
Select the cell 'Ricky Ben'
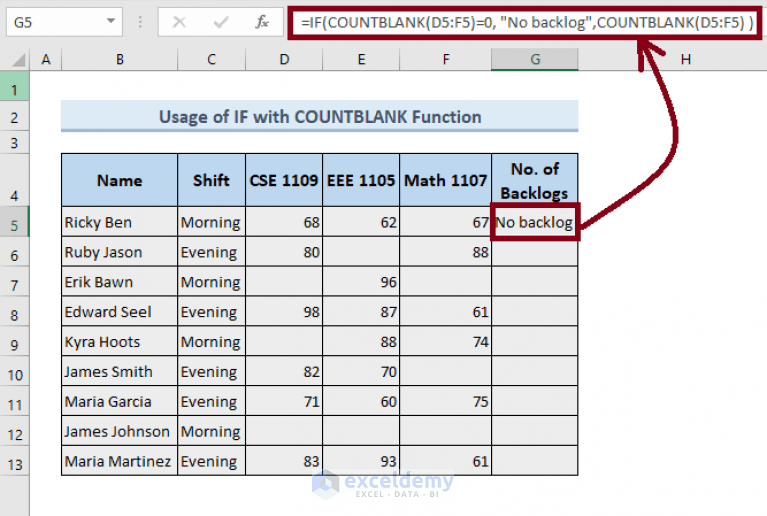[x=119, y=222]
